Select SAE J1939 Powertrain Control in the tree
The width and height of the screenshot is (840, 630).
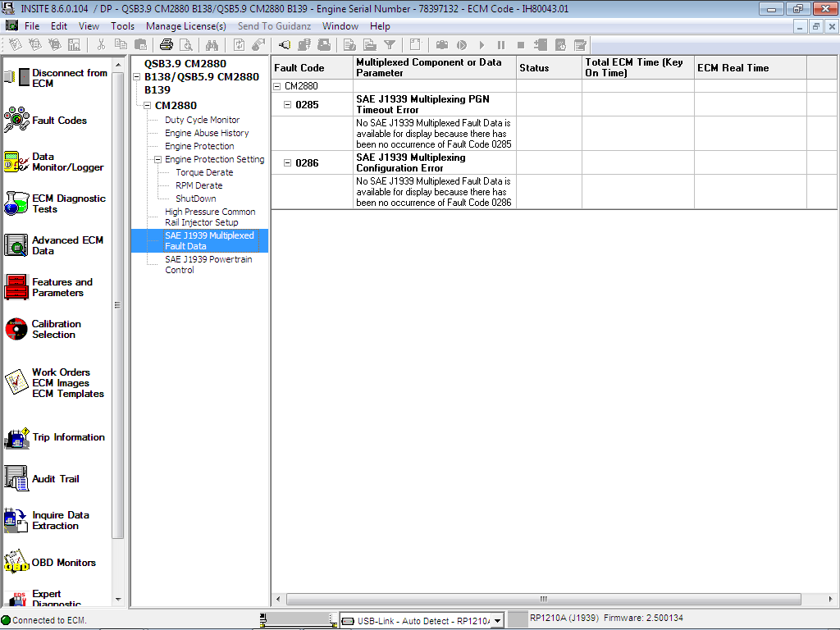(x=208, y=264)
